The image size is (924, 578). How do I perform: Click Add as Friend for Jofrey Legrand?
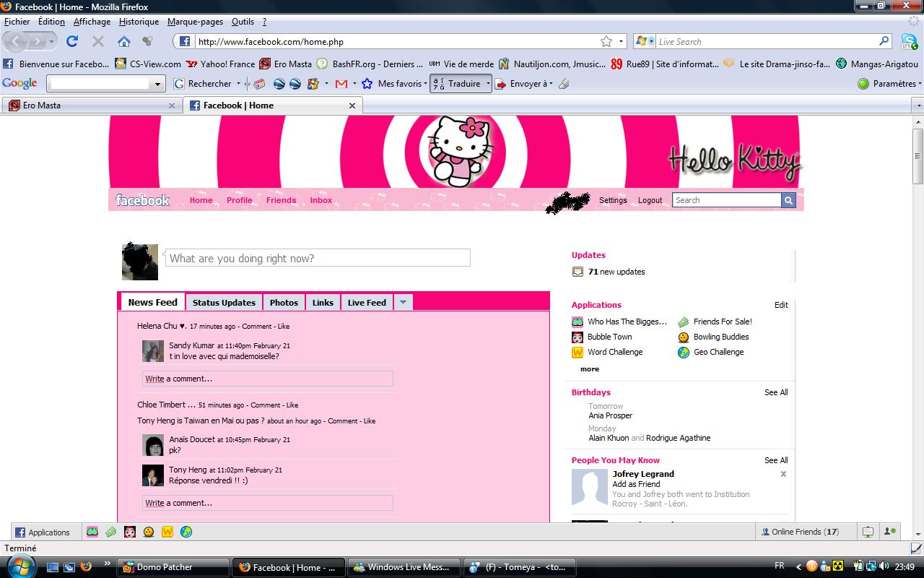coord(636,484)
